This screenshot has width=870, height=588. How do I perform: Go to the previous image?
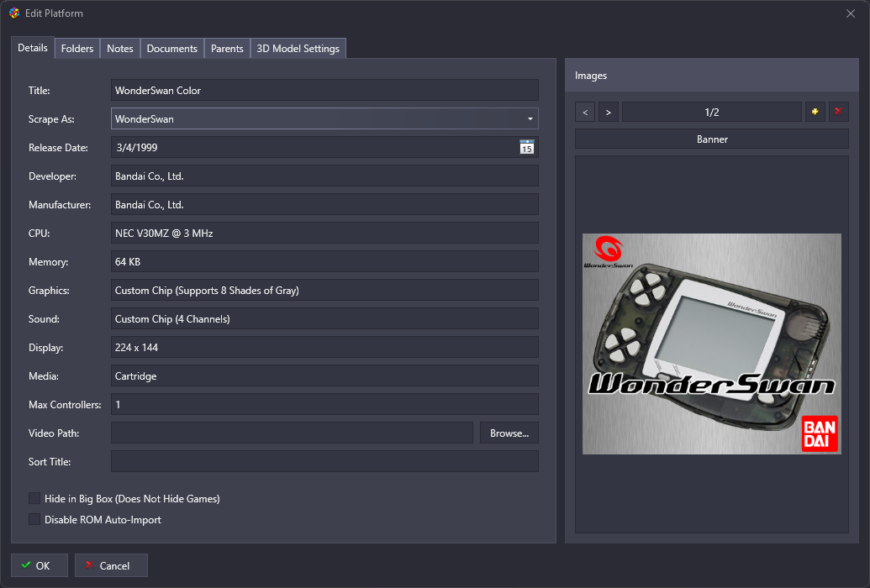[x=585, y=112]
